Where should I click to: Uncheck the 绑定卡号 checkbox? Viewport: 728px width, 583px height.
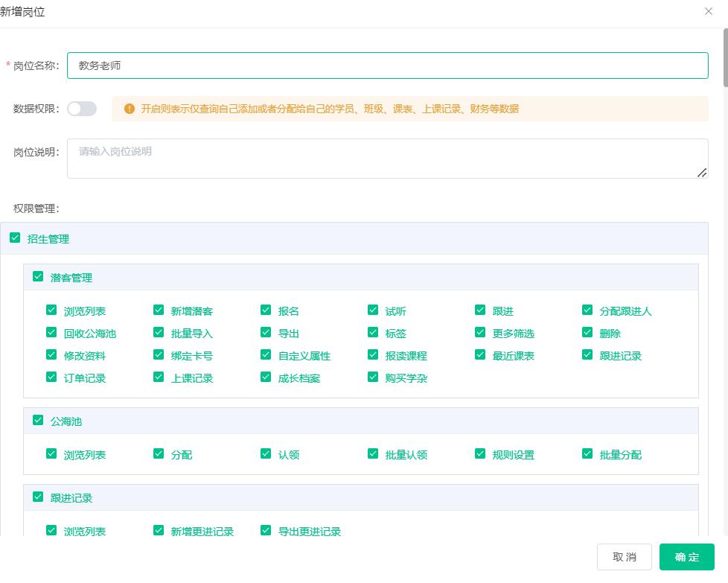click(x=159, y=355)
